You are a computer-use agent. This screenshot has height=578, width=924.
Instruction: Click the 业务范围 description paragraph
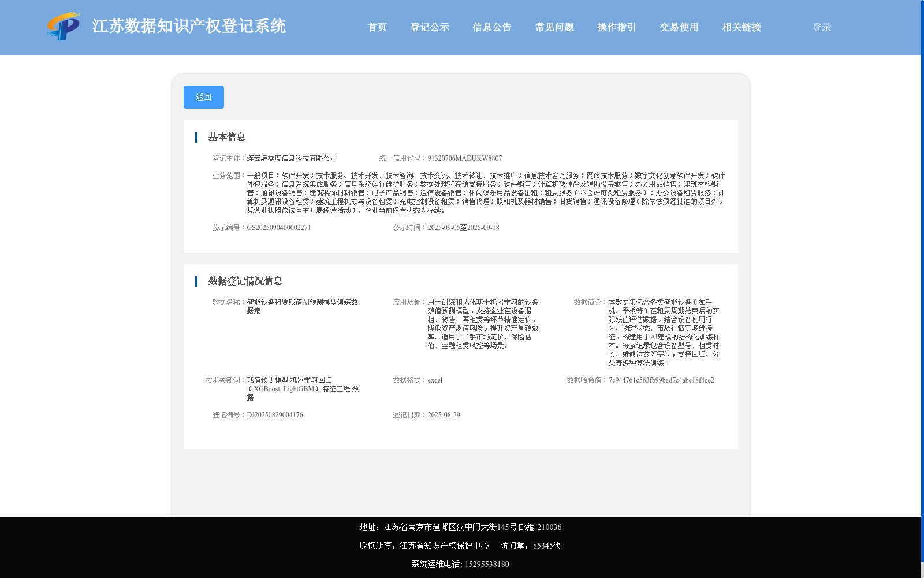[x=486, y=193]
